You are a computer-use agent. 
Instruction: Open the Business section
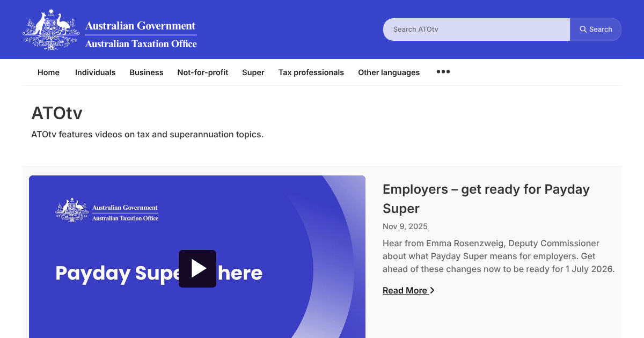tap(147, 72)
